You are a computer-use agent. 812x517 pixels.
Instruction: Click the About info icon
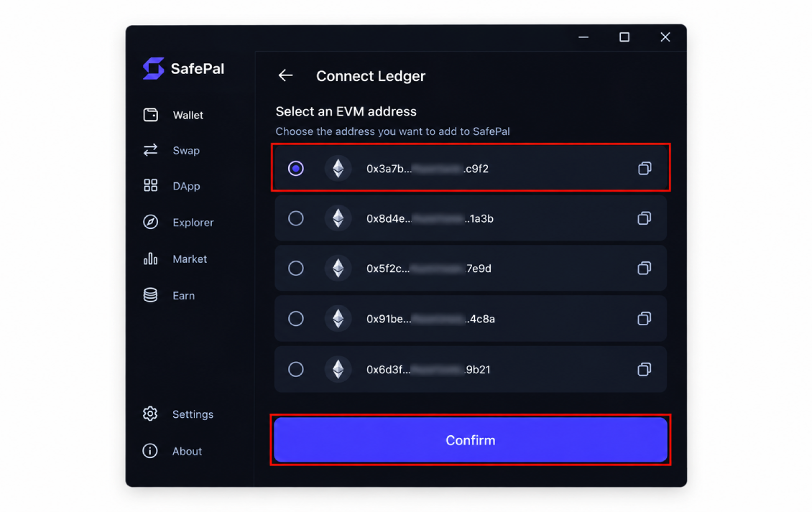(x=150, y=451)
